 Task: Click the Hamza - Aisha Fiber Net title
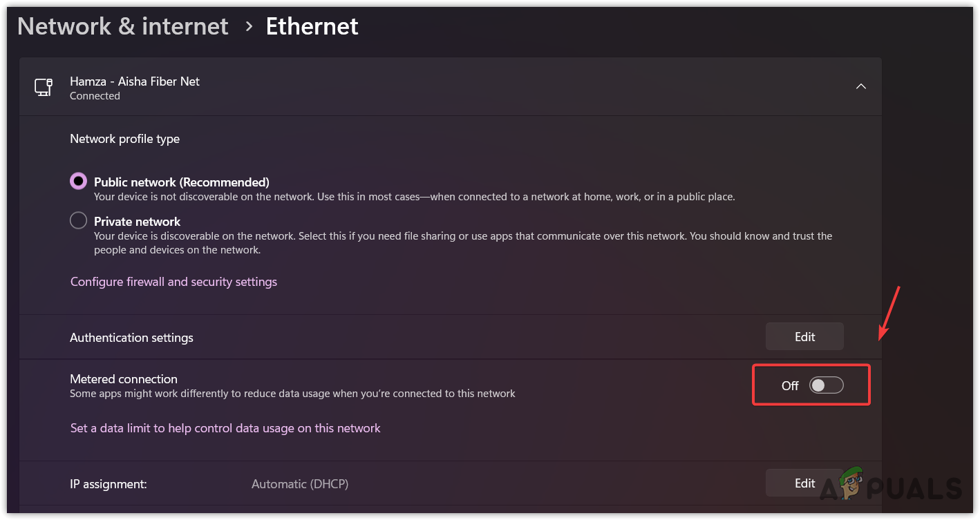coord(135,81)
